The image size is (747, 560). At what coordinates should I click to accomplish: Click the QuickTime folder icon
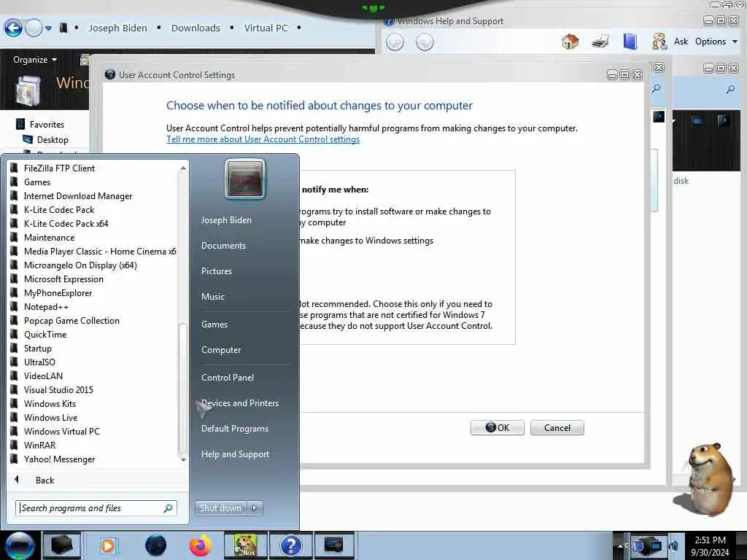pyautogui.click(x=15, y=334)
